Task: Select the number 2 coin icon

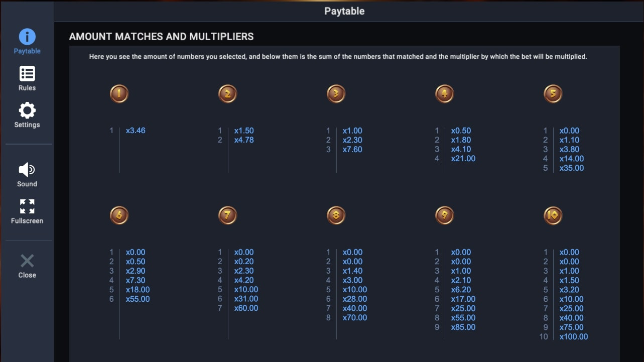Action: (227, 93)
